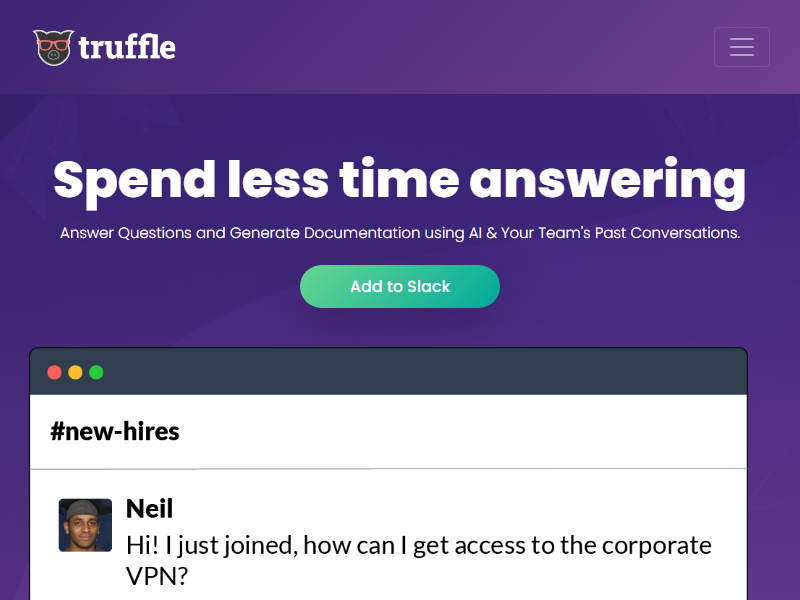Click Neil's profile avatar
Screen dimensions: 800x600
click(x=85, y=525)
